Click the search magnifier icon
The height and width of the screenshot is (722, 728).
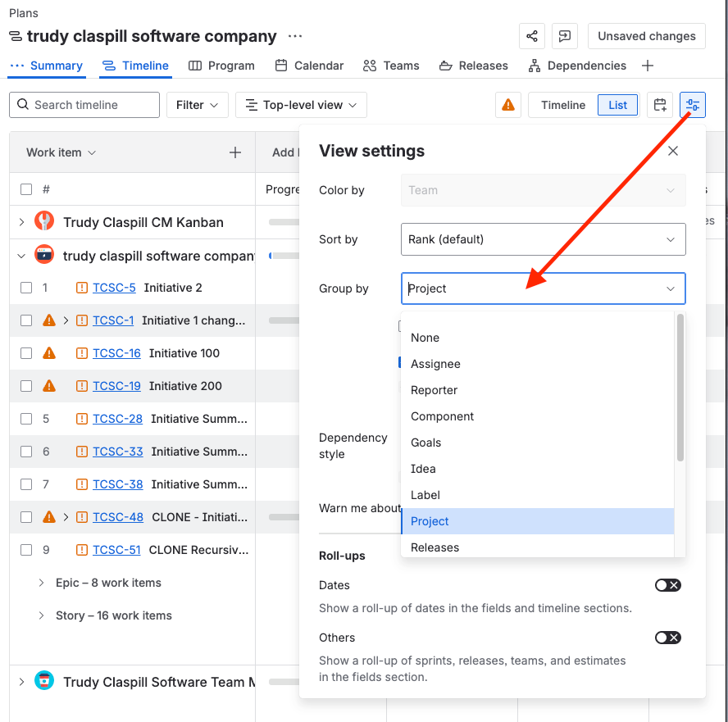tap(23, 104)
